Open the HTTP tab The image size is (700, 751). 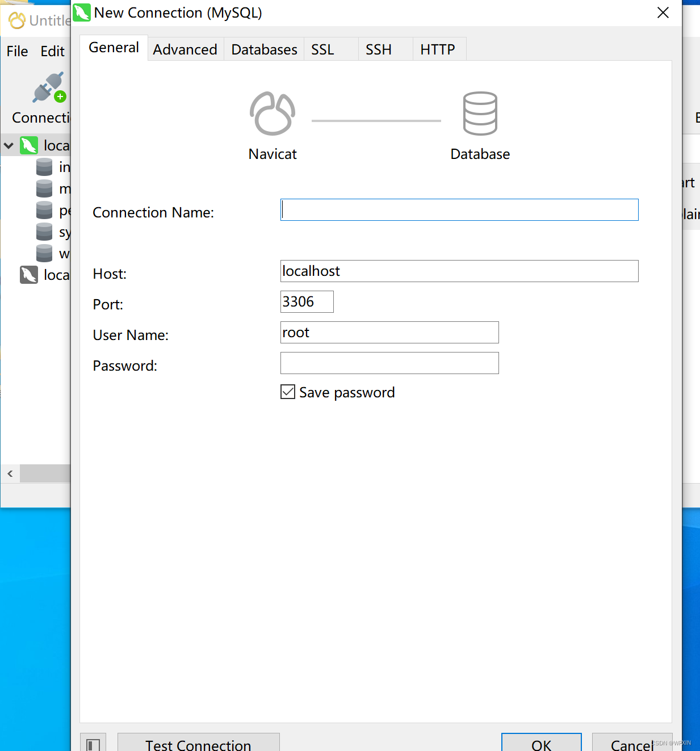tap(439, 49)
